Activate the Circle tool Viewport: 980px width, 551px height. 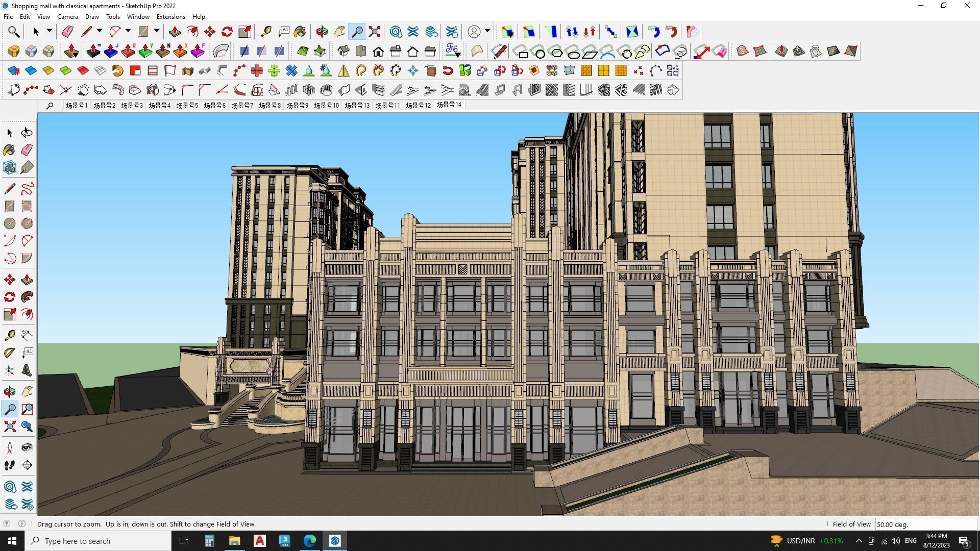tap(10, 223)
